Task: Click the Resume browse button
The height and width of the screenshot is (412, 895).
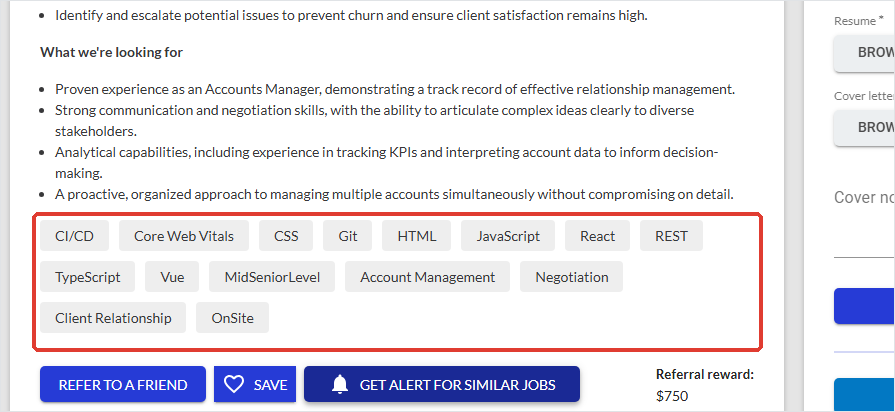Action: point(864,52)
